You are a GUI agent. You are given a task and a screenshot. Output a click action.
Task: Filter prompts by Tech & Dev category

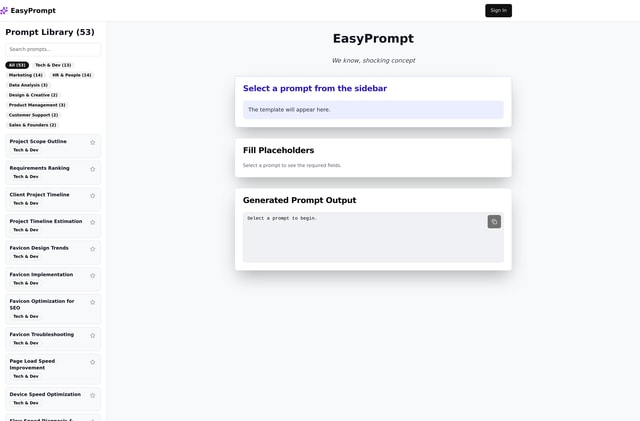(x=53, y=65)
